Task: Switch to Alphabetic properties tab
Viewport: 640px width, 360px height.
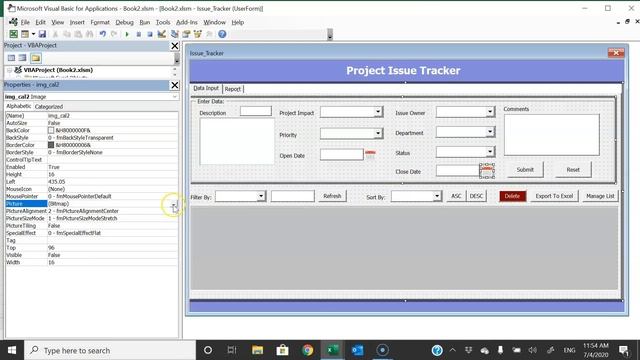Action: [19, 106]
